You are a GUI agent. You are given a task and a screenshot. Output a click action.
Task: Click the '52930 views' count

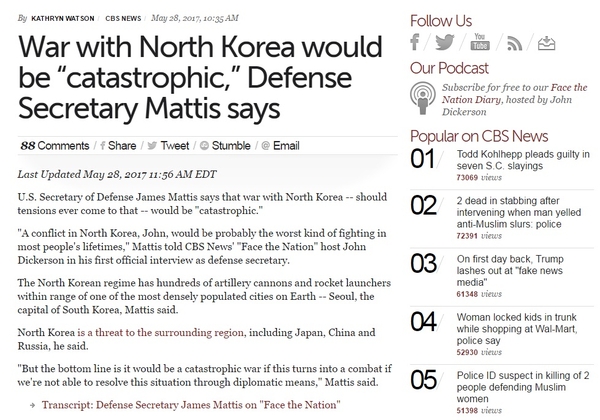pos(479,352)
